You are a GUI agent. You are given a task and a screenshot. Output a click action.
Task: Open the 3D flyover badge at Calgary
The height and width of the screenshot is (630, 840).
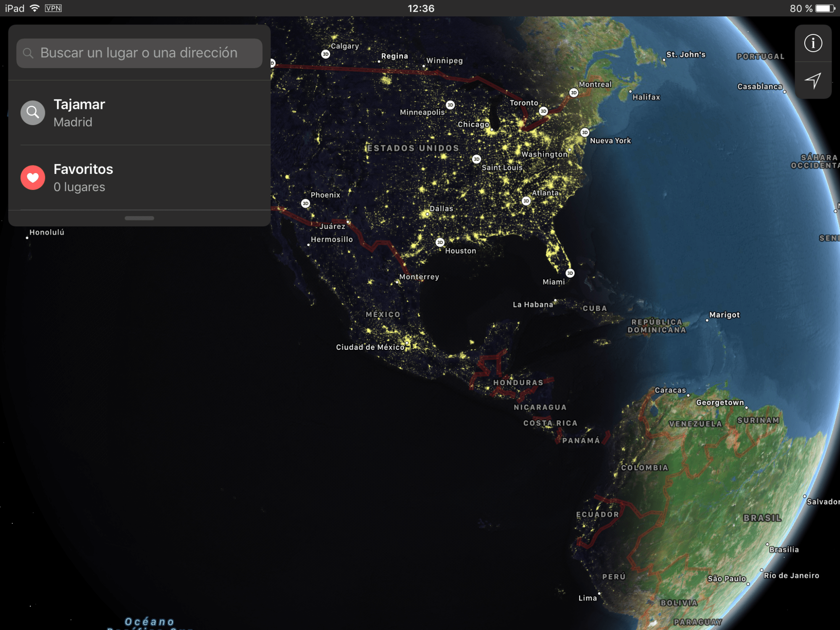point(325,54)
